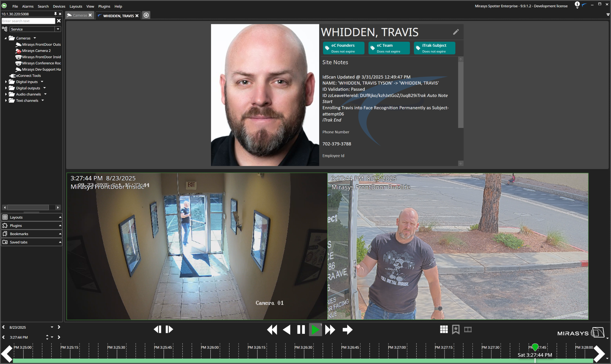Click the fast rewind double-arrow button
This screenshot has width=611, height=364.
tap(272, 330)
